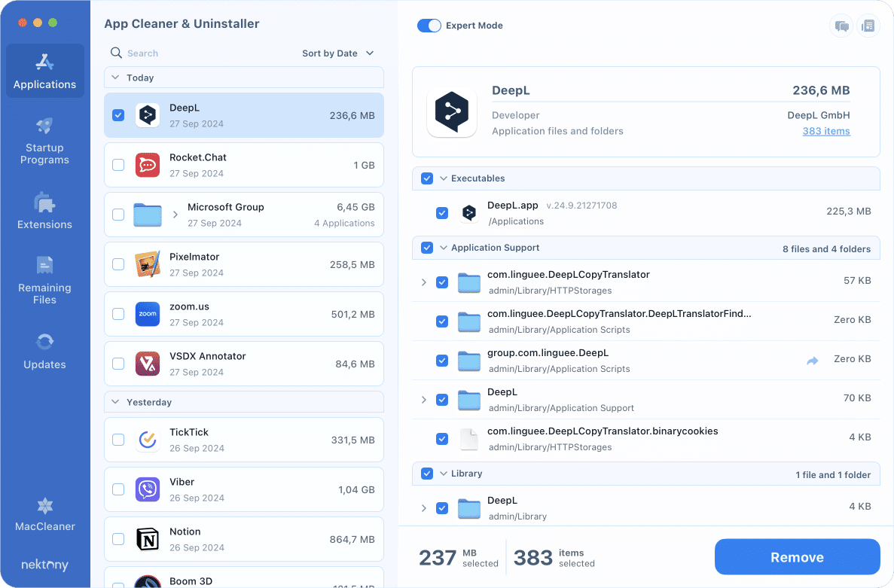Click the large DeepL icon in details
The width and height of the screenshot is (894, 588).
[x=452, y=111]
